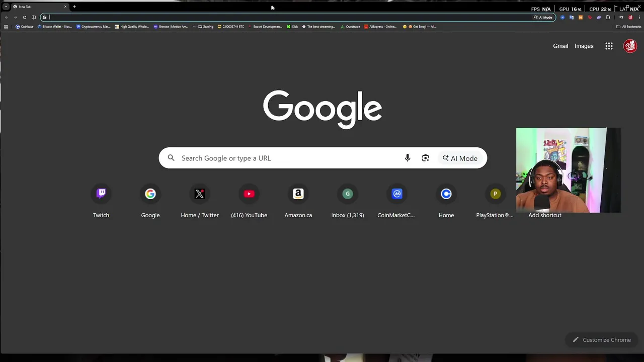Click the orange square extension icon
The image size is (644, 362).
pyautogui.click(x=581, y=17)
